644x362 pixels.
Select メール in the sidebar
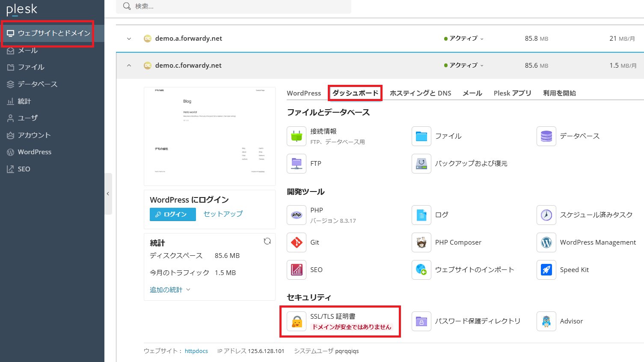pos(52,51)
